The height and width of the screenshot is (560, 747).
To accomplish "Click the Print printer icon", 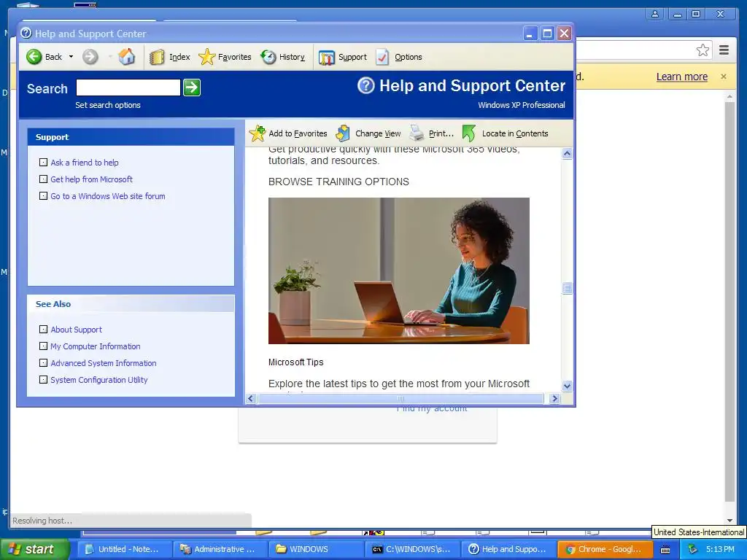I will point(417,133).
